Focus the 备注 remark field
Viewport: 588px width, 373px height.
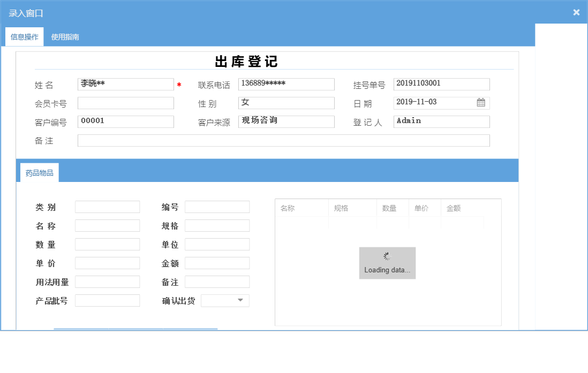pos(284,140)
